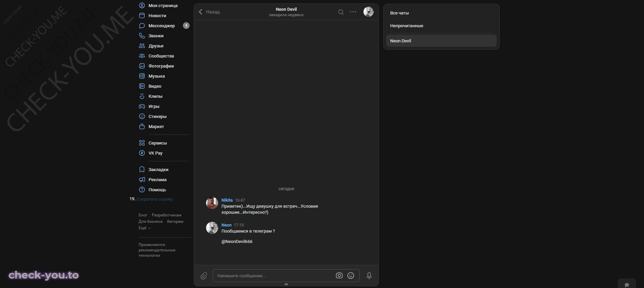This screenshot has height=288, width=644.
Task: Click the сегодня date separator
Action: (x=286, y=189)
